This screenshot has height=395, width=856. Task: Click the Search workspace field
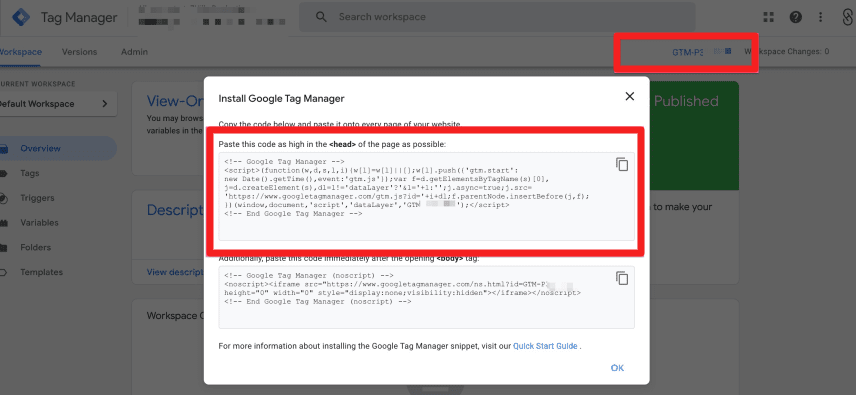tap(497, 17)
